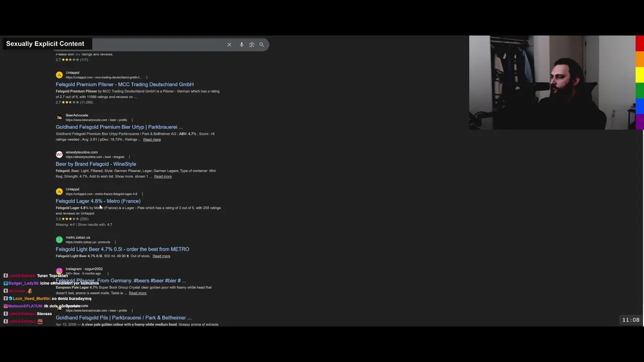Click the streamer webcam thumbnail

point(552,82)
